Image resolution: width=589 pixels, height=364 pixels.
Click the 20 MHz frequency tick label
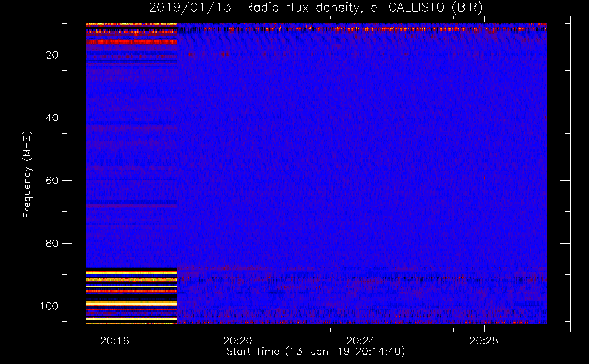52,55
